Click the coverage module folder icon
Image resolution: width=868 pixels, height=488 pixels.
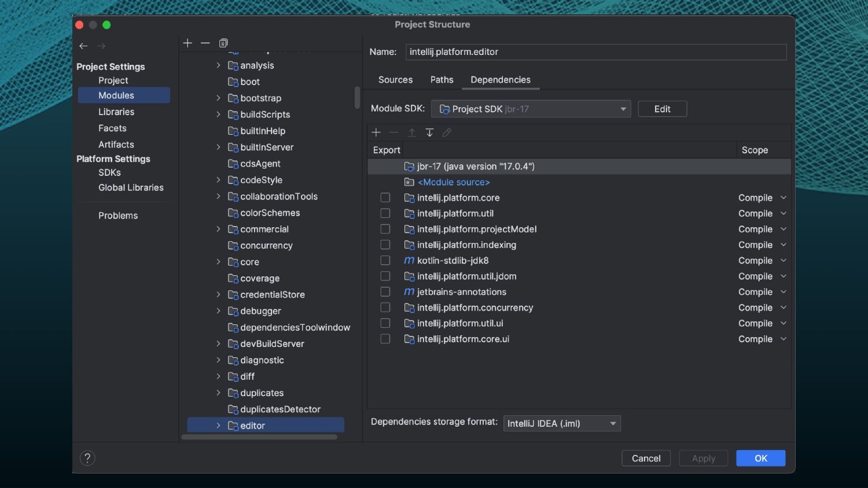click(233, 279)
